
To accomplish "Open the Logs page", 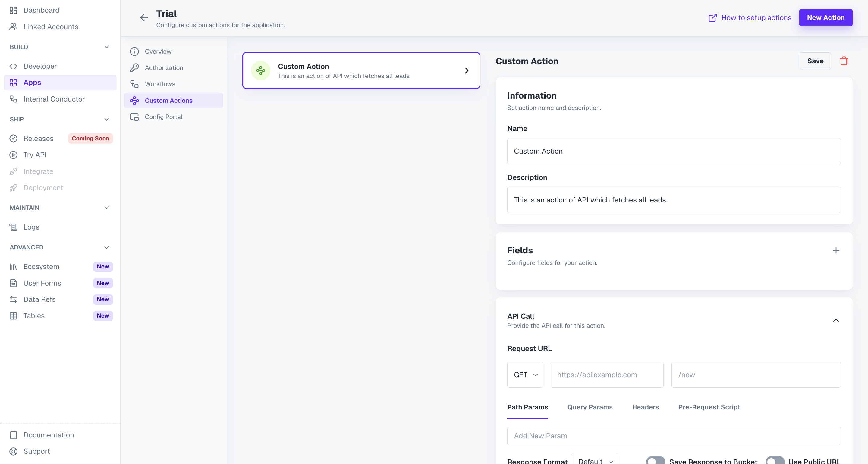I will pyautogui.click(x=31, y=227).
